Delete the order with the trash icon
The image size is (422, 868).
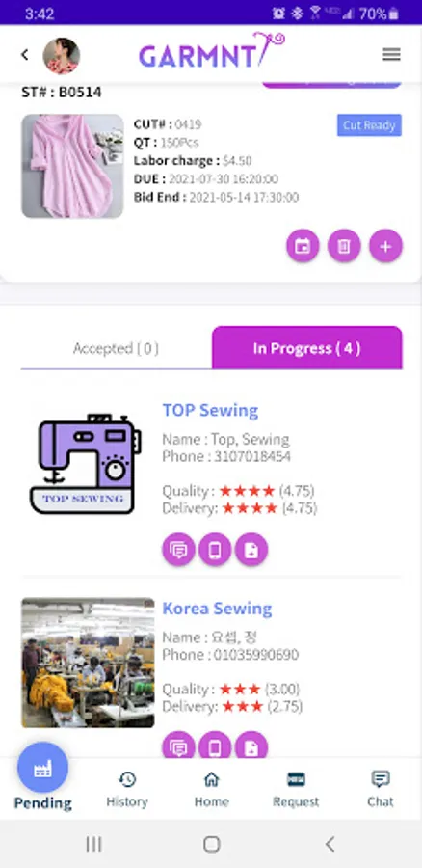pyautogui.click(x=344, y=246)
